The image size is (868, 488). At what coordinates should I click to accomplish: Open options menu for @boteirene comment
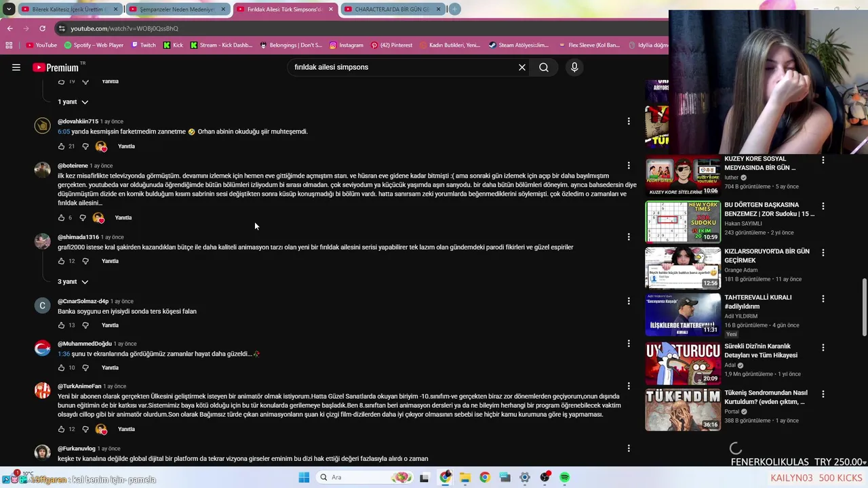click(629, 165)
